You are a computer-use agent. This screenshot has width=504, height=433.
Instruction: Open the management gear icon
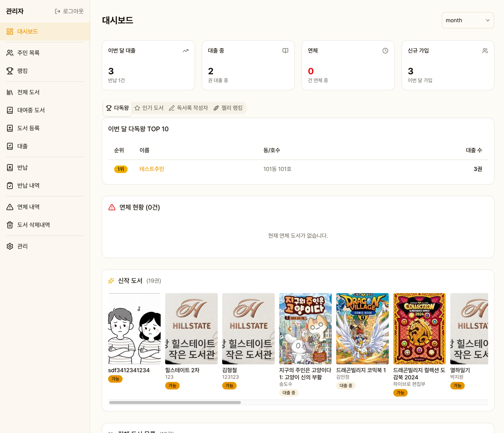click(10, 246)
